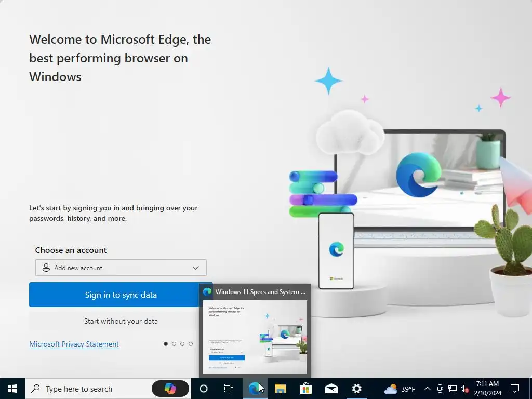Click the Edge window preview thumbnail

[255, 337]
